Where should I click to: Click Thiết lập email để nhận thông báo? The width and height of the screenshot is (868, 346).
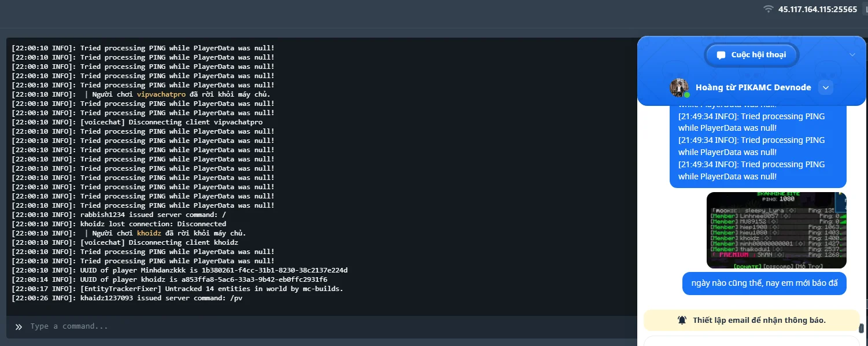(x=759, y=320)
